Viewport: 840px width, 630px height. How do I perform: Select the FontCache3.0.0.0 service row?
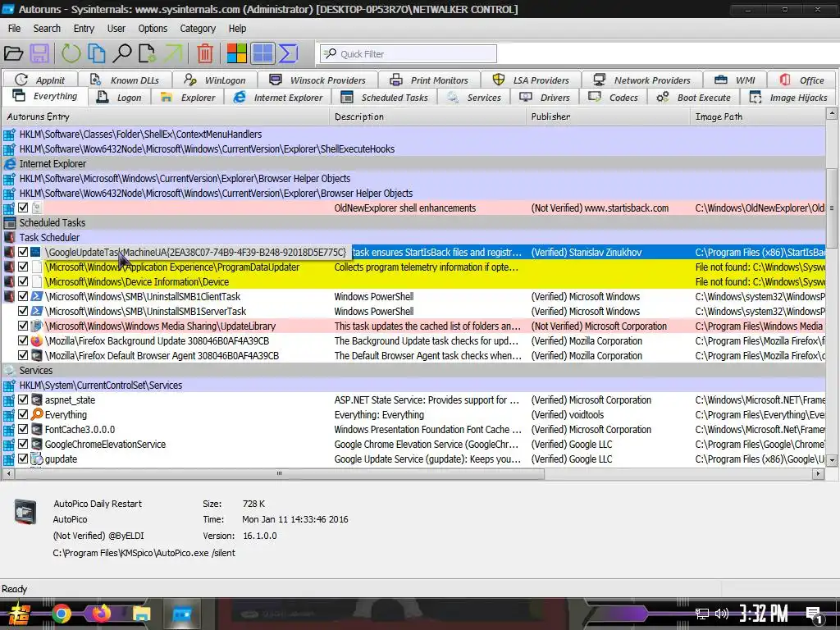point(413,429)
